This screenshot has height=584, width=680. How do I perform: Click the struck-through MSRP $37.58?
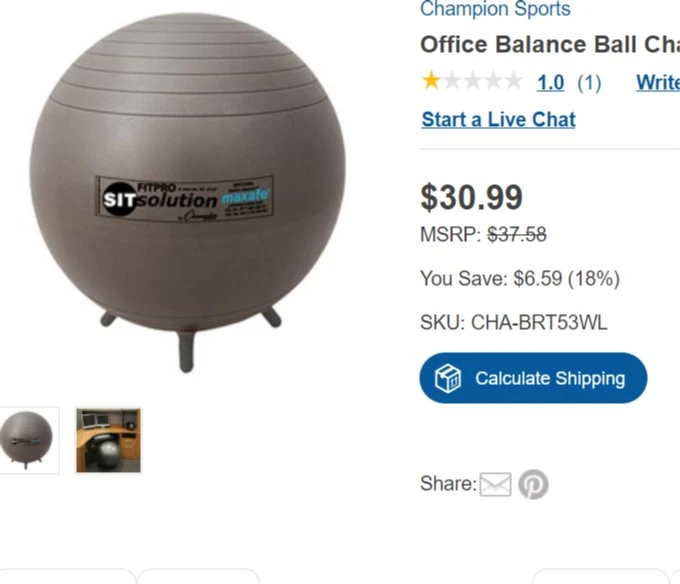517,235
